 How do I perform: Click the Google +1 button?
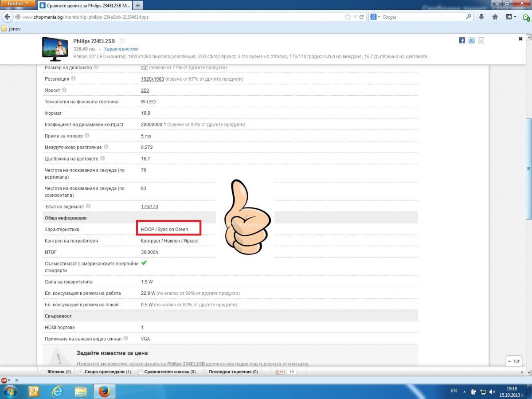pos(280,372)
